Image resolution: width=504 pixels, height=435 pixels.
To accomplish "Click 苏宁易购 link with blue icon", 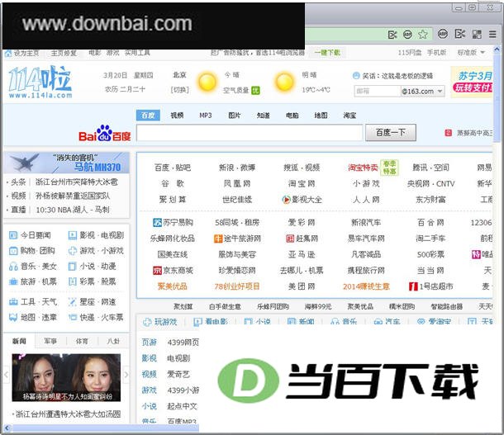I will (x=173, y=223).
